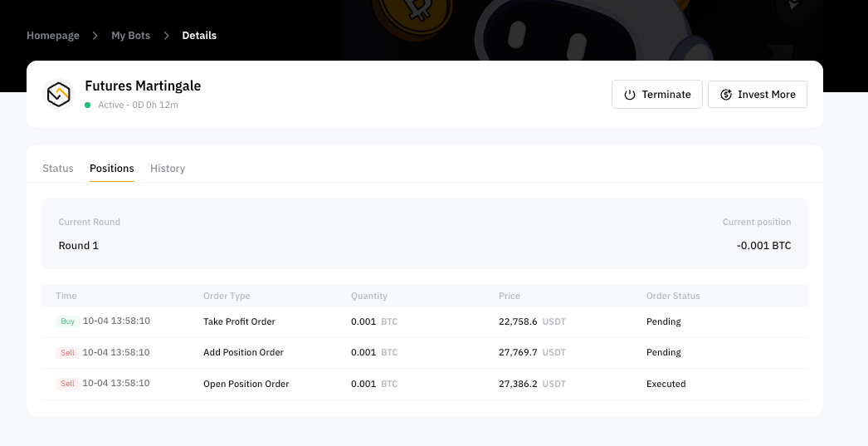Click the Sell tag on Add Position row
Image resolution: width=868 pixels, height=446 pixels.
click(67, 353)
